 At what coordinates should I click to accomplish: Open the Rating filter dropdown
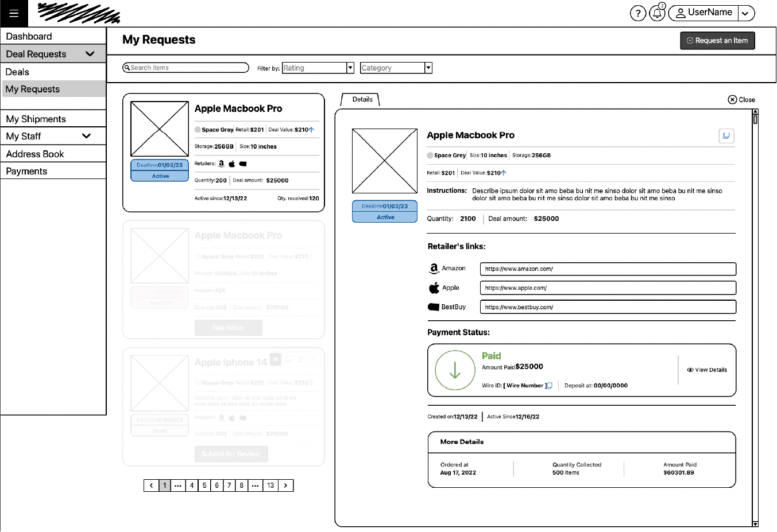tap(350, 68)
